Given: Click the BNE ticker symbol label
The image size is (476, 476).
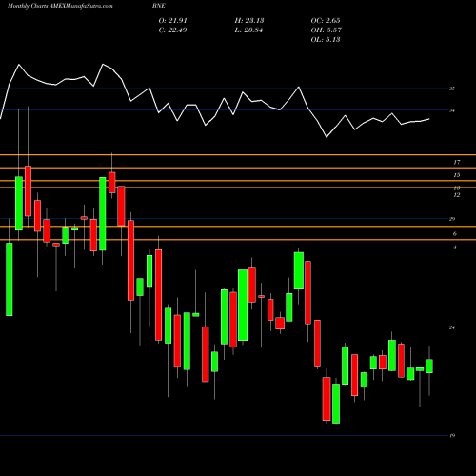Looking at the screenshot, I should click(159, 6).
